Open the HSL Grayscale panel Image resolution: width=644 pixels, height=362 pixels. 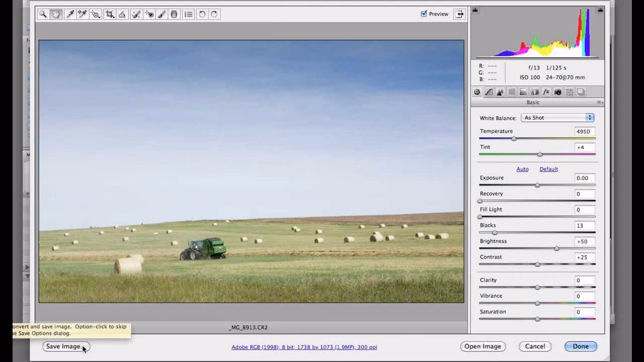click(x=511, y=92)
